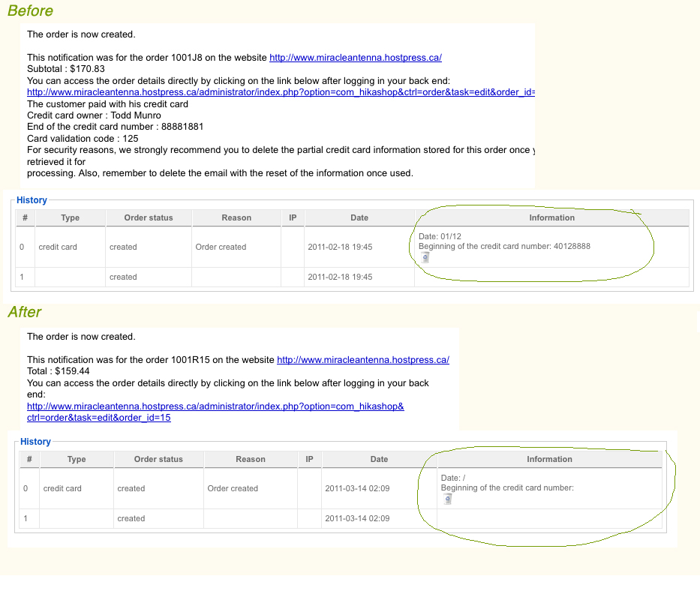Click the 'Information' header in After table
700x600 pixels.
pyautogui.click(x=549, y=459)
